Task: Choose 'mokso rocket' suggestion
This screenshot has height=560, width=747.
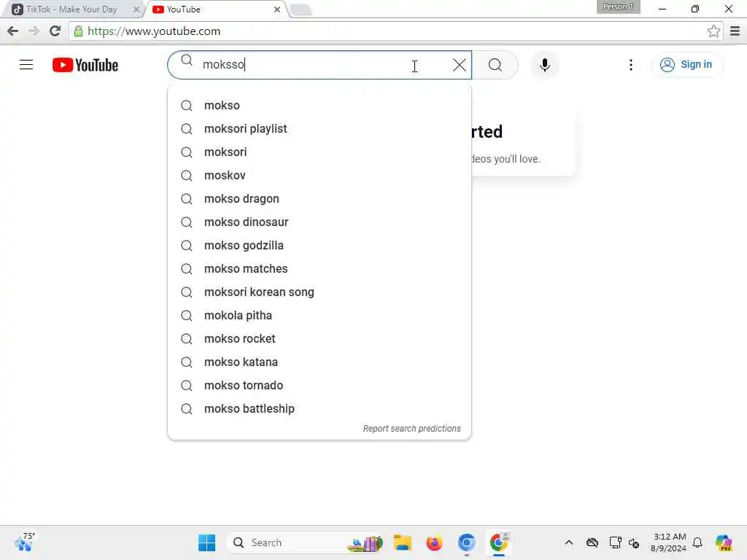Action: (x=320, y=338)
